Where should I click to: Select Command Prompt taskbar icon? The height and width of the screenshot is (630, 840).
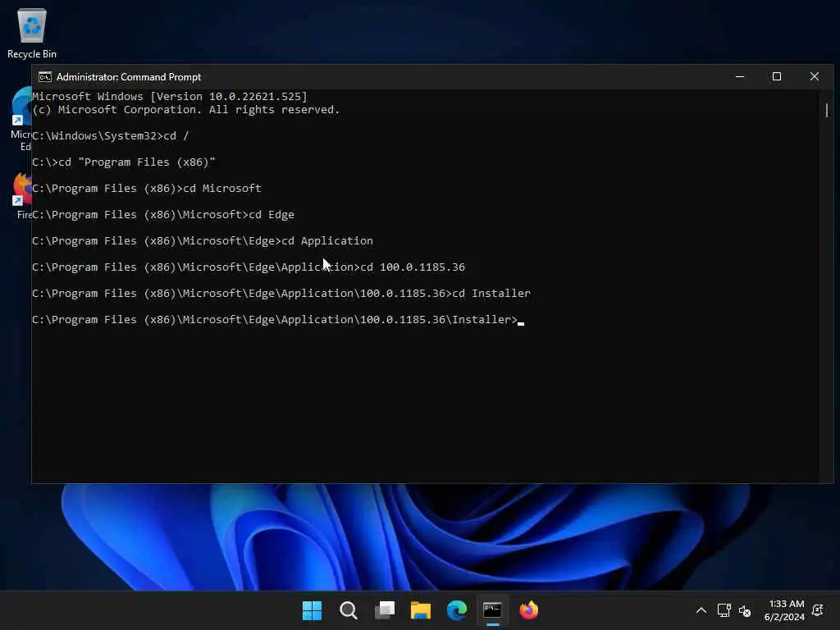493,610
